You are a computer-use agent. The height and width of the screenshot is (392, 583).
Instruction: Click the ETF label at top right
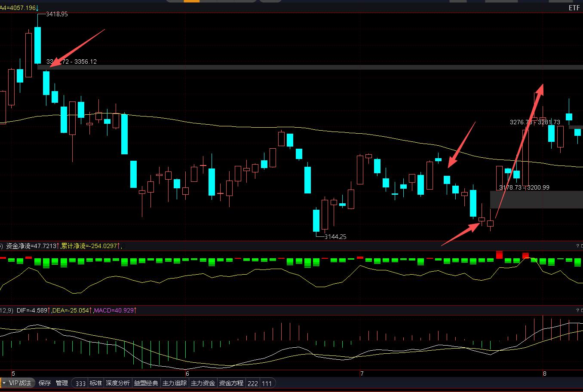tap(574, 8)
